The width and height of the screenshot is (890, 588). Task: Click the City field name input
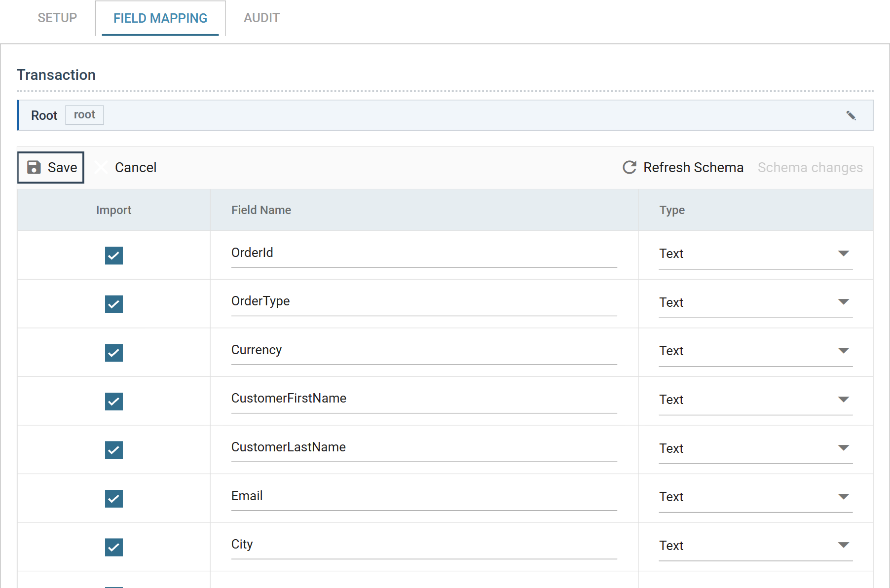[x=424, y=545]
